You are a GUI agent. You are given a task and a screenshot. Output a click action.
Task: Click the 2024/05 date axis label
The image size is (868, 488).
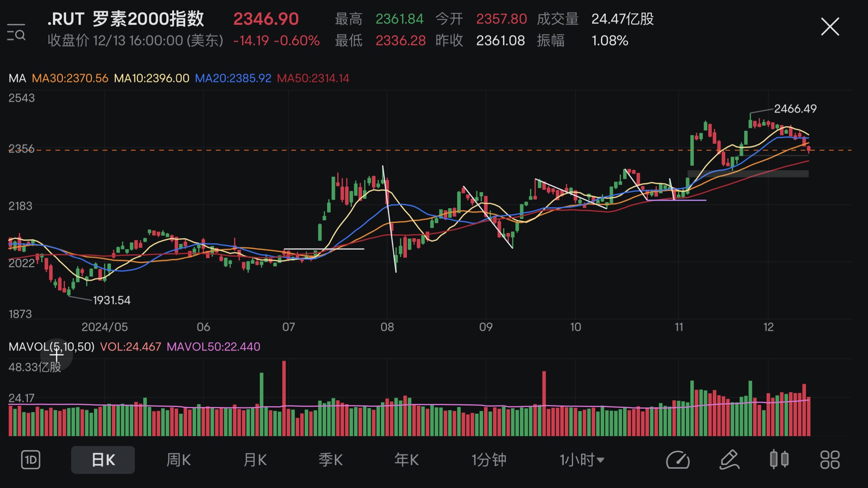pos(105,327)
